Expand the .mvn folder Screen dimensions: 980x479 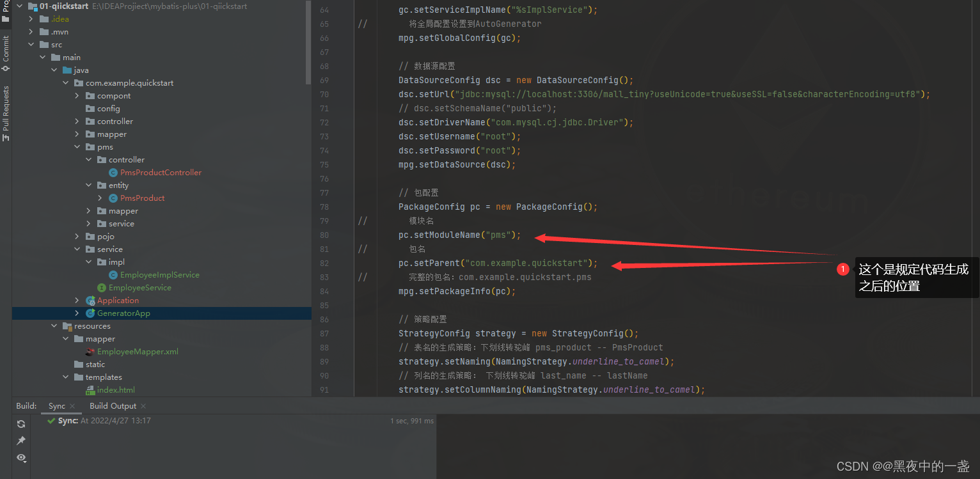click(x=31, y=31)
